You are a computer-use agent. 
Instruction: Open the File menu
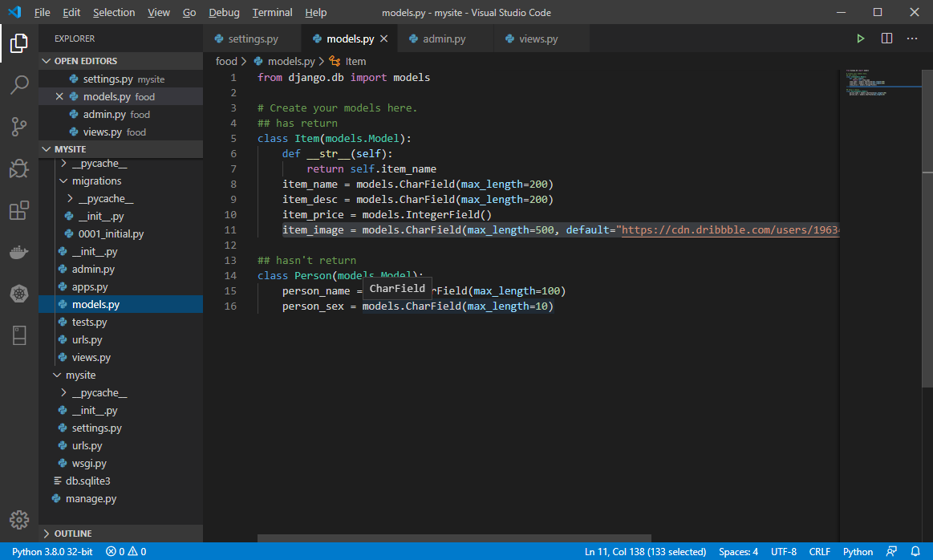point(42,12)
